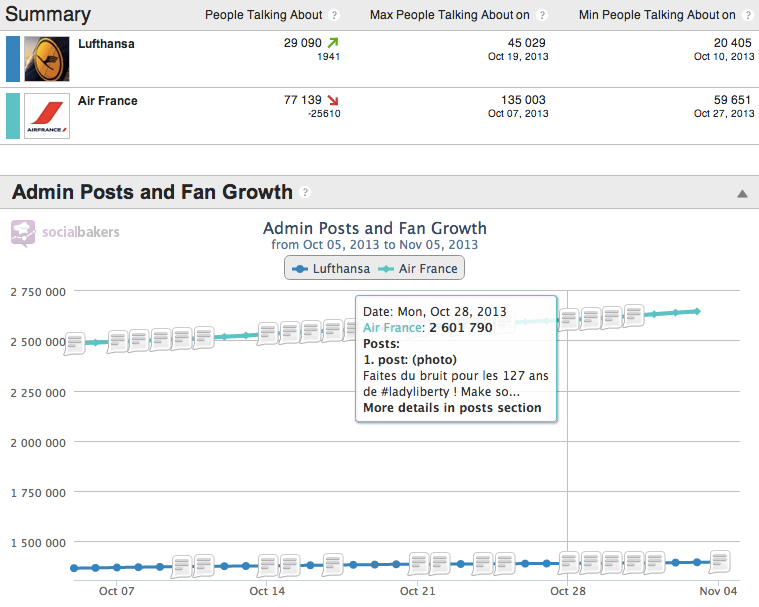Open help icon next to Admin Posts and Fan Growth heading

click(x=304, y=192)
